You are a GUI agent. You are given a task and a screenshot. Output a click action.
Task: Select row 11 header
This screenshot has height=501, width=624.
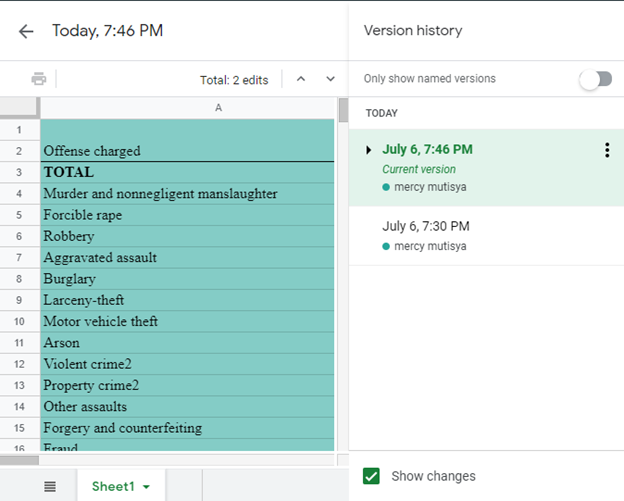[x=19, y=343]
